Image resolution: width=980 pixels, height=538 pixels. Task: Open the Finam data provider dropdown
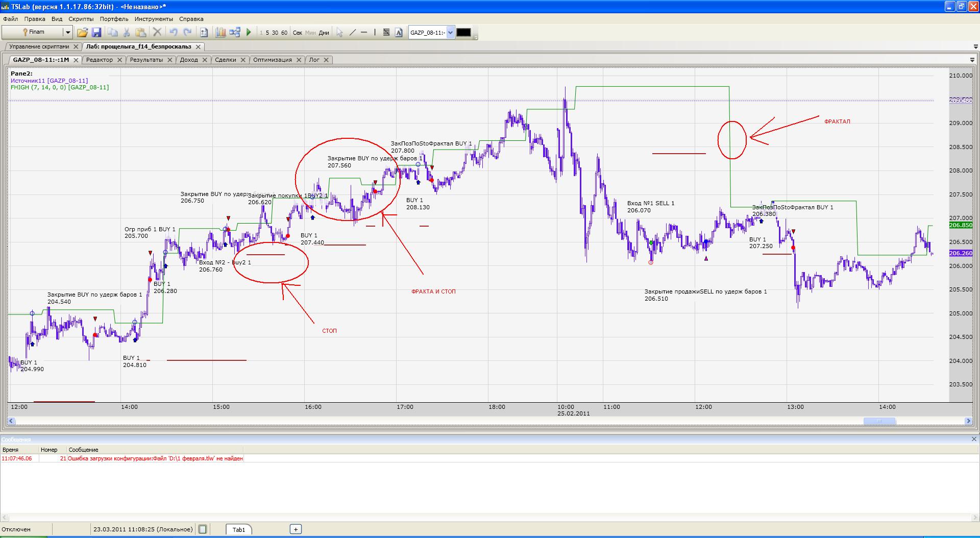click(67, 32)
